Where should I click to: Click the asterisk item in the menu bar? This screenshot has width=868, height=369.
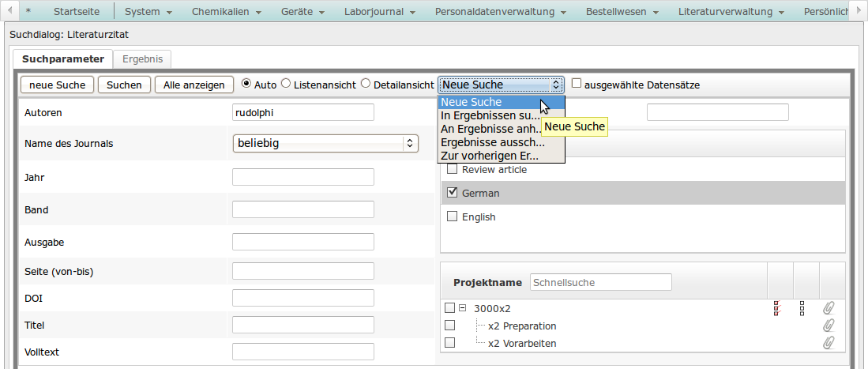28,12
